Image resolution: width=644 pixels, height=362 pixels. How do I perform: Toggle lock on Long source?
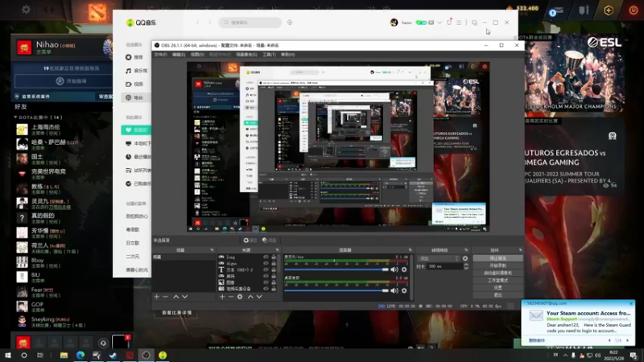tap(274, 257)
